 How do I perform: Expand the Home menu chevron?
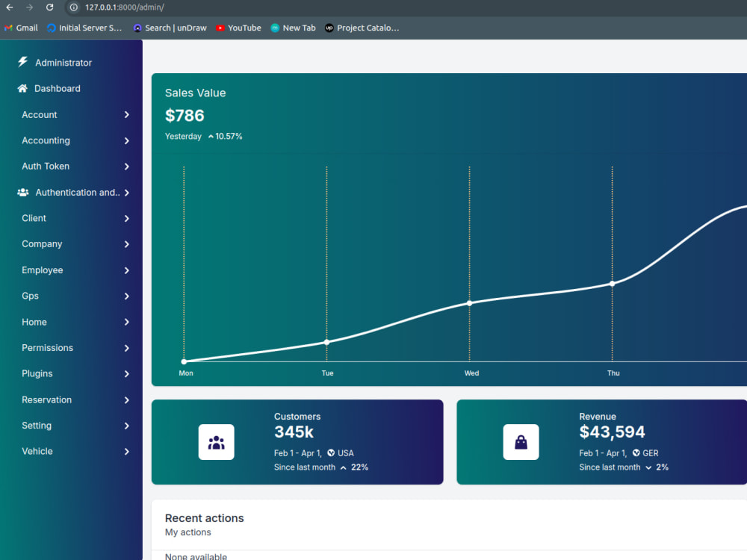[x=127, y=322]
